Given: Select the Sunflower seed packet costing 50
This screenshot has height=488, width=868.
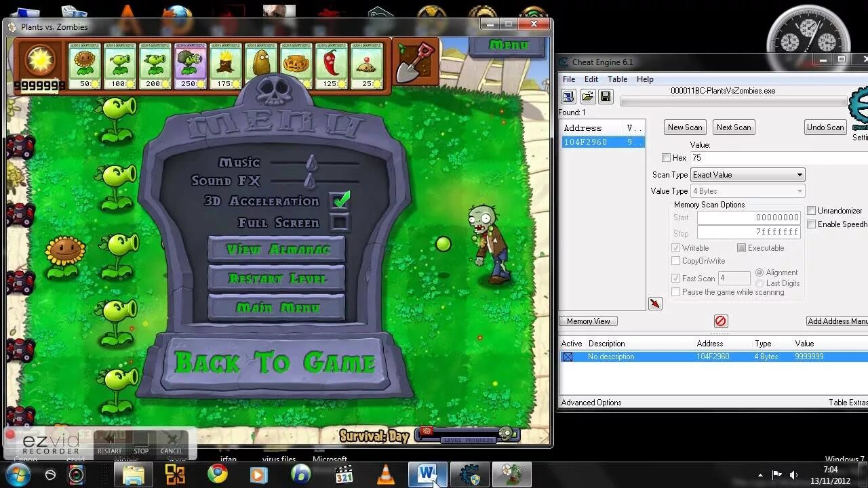Looking at the screenshot, I should [x=85, y=66].
